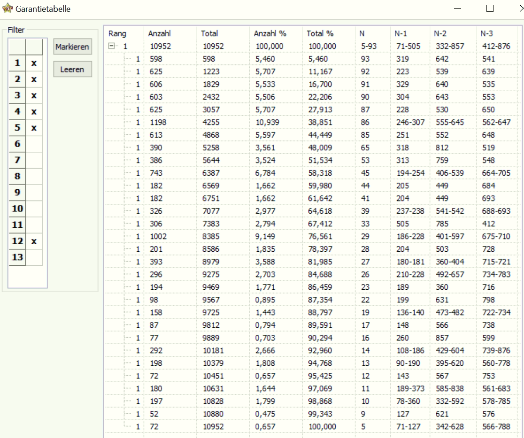Image resolution: width=524 pixels, height=438 pixels.
Task: Select the row with Anzahl 296
Action: click(312, 275)
